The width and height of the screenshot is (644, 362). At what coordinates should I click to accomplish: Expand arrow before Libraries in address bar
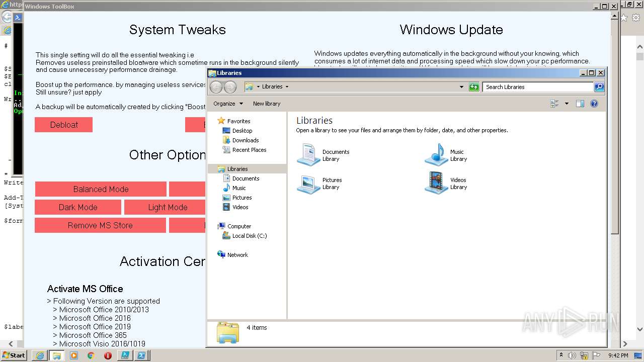click(x=258, y=87)
